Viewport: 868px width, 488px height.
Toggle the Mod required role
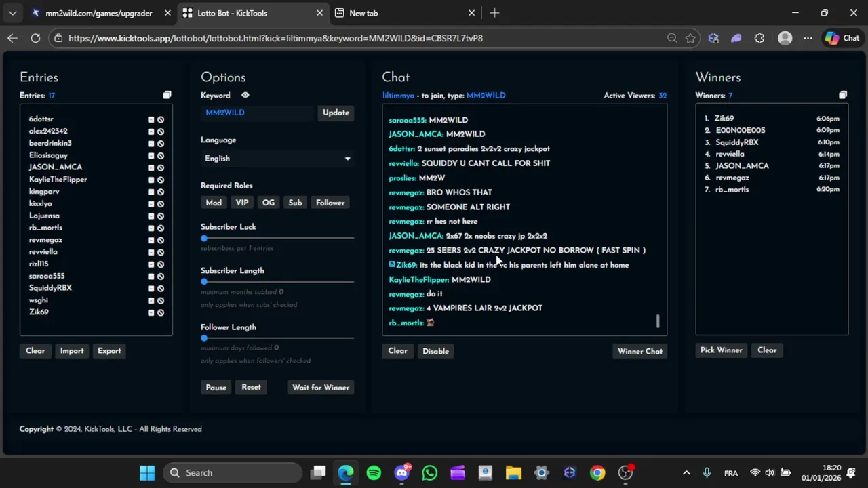click(214, 203)
